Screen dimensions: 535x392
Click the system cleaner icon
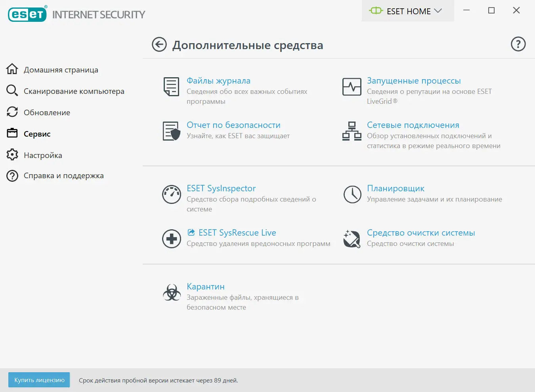pos(352,239)
